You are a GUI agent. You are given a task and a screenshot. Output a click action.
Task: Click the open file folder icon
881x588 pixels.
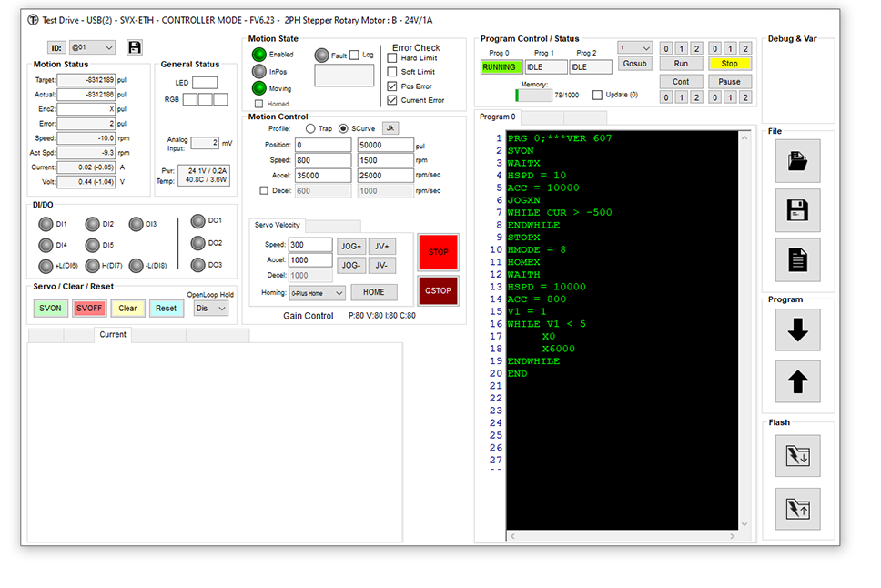pyautogui.click(x=797, y=161)
